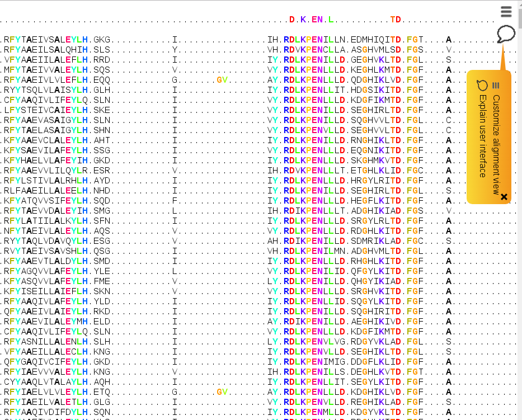Click the orange "GV" residues in the EQQ row
The height and width of the screenshot is (420, 522).
pyautogui.click(x=222, y=80)
